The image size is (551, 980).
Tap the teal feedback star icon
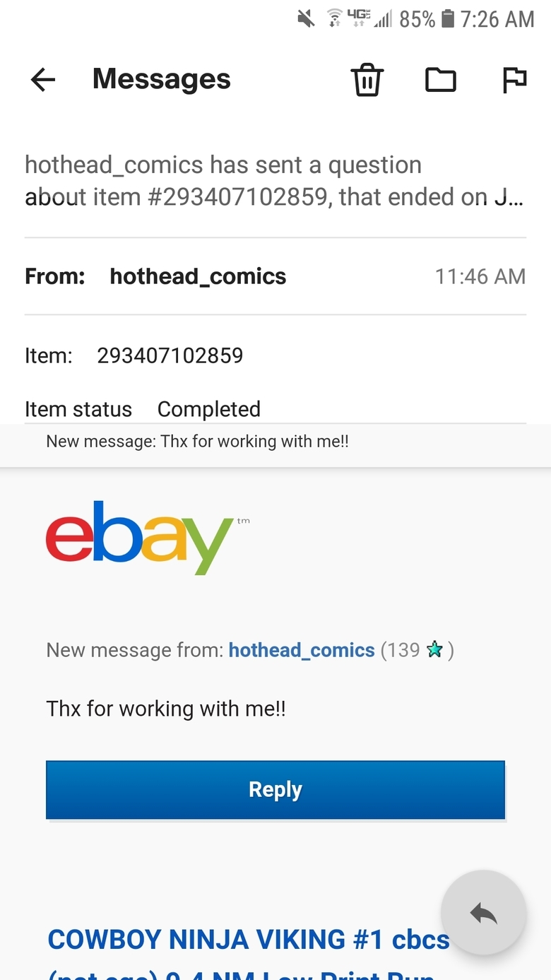(x=434, y=650)
